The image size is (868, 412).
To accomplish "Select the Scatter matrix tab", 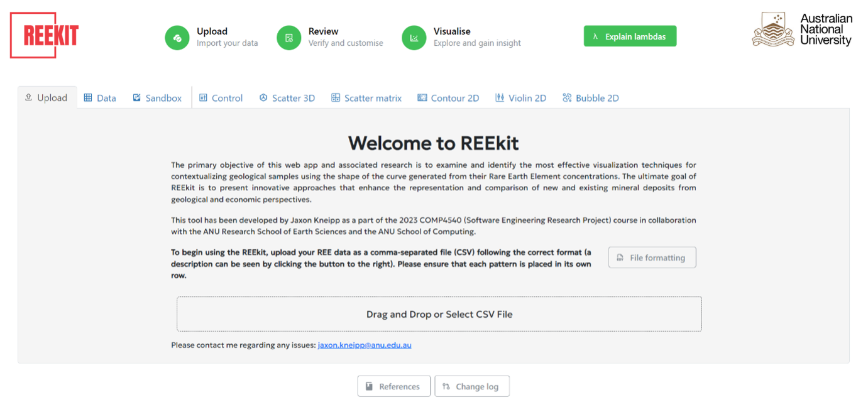I will tap(366, 98).
